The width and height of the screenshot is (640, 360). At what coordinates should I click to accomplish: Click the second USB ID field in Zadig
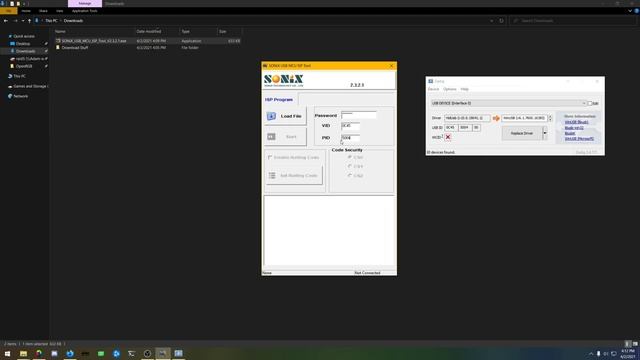(x=465, y=128)
